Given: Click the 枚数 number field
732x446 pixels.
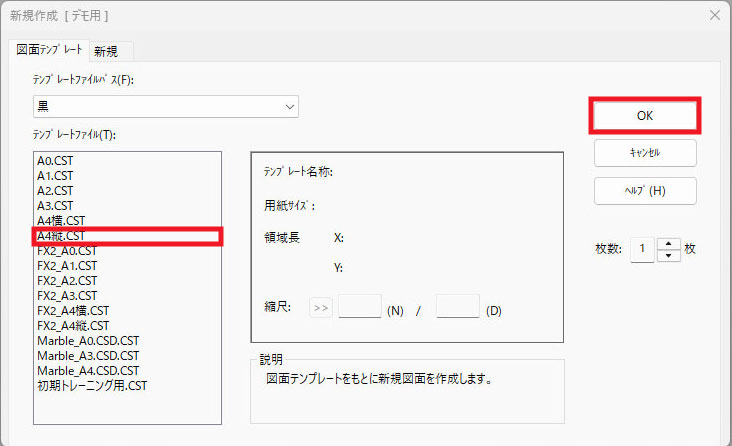Looking at the screenshot, I should (x=642, y=249).
